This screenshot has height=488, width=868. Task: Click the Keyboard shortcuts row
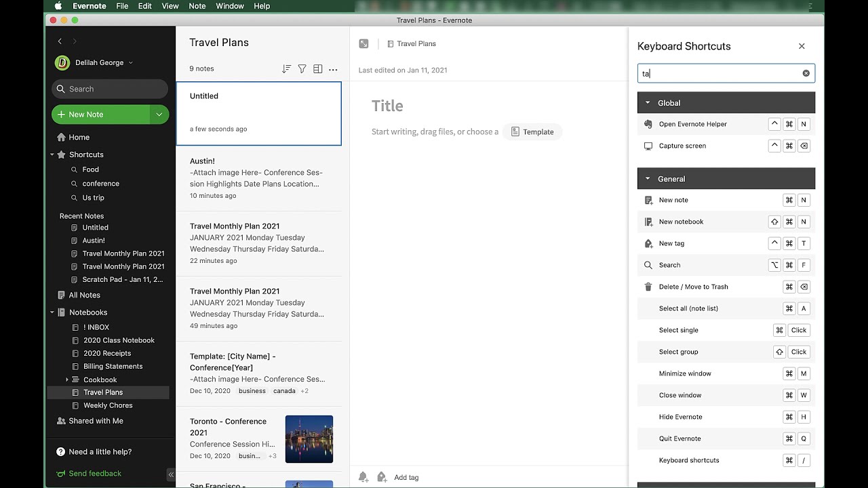coord(726,460)
